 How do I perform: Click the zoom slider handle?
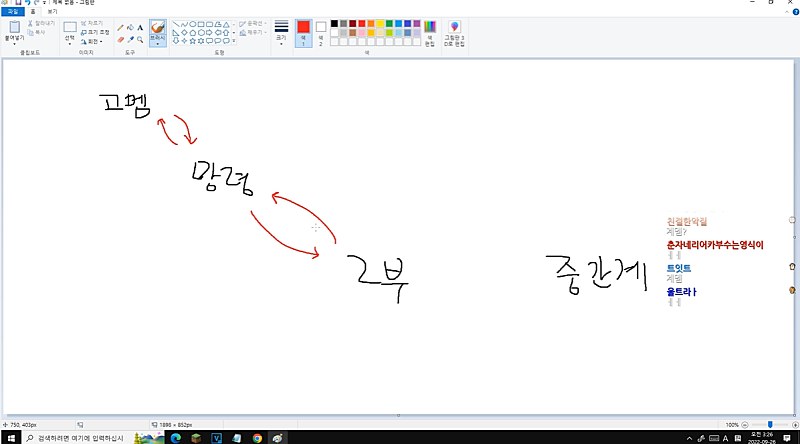coord(770,425)
